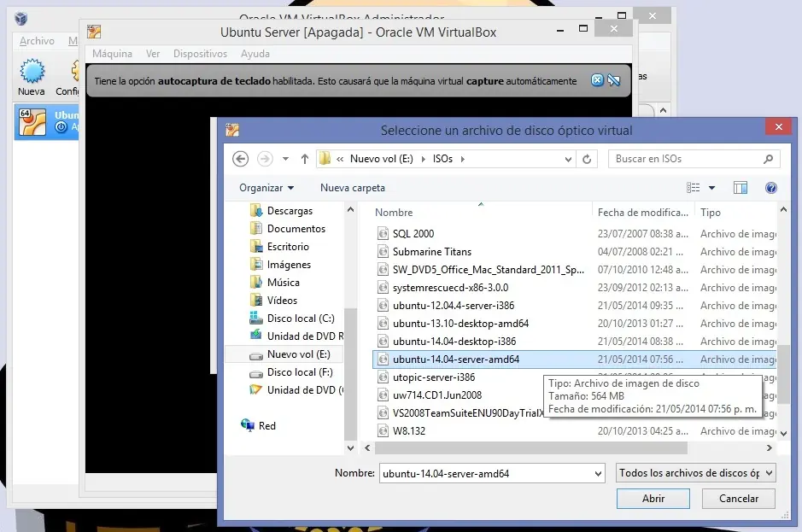802x532 pixels.
Task: Expand the view options dropdown arrow
Action: (711, 188)
